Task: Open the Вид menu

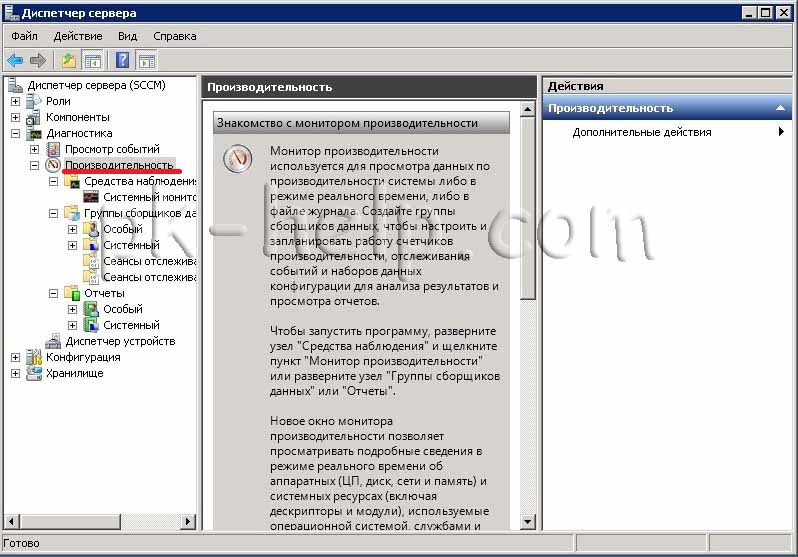Action: pos(127,36)
